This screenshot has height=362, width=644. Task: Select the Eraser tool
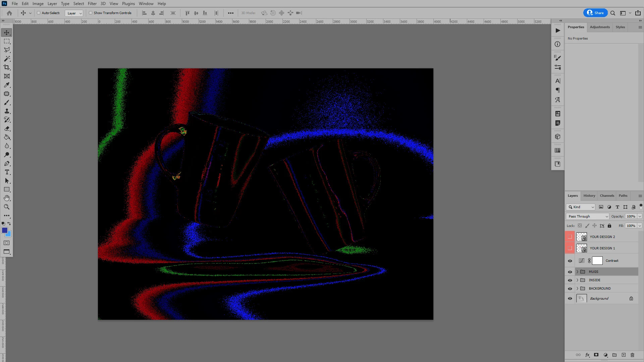(x=7, y=128)
